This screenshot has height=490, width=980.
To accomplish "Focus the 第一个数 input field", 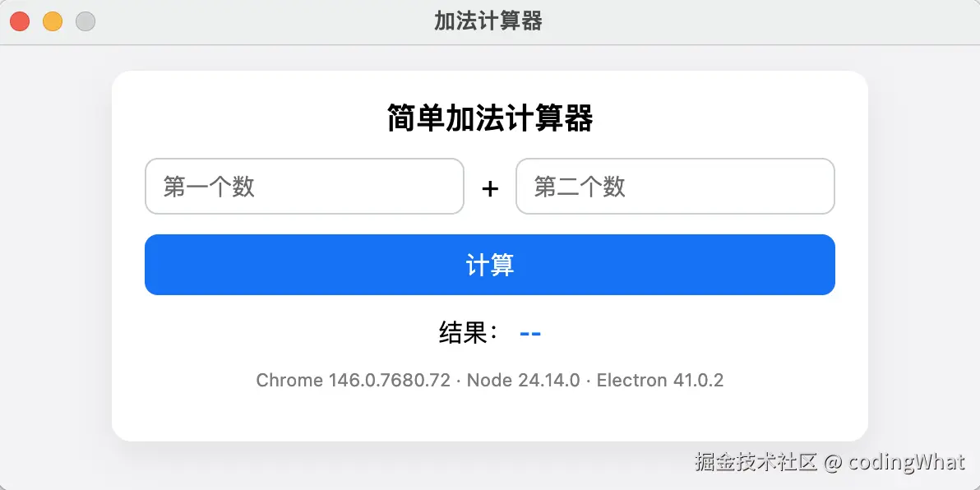I will (x=304, y=187).
